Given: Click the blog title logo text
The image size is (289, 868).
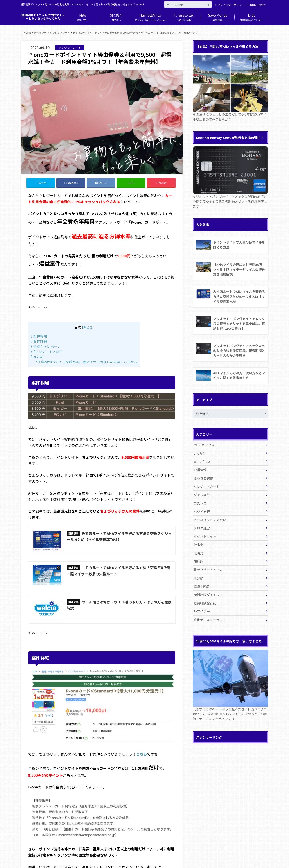Looking at the screenshot, I should point(43,17).
